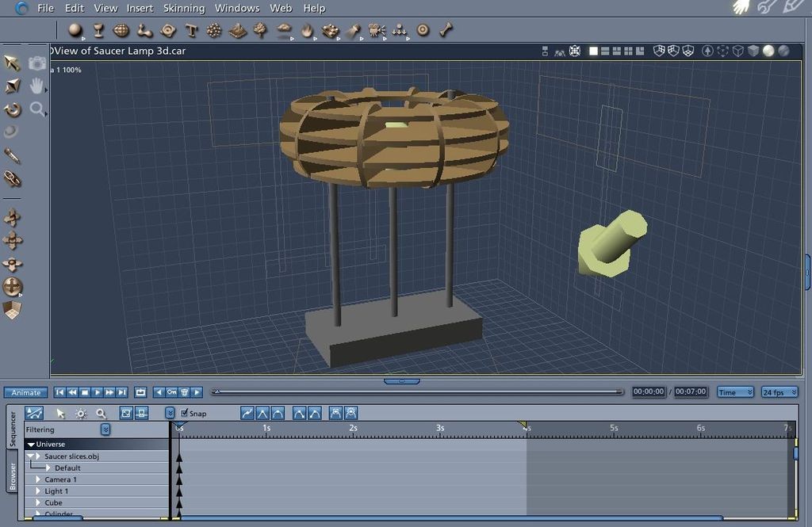Create a key frame with key button

tap(171, 392)
